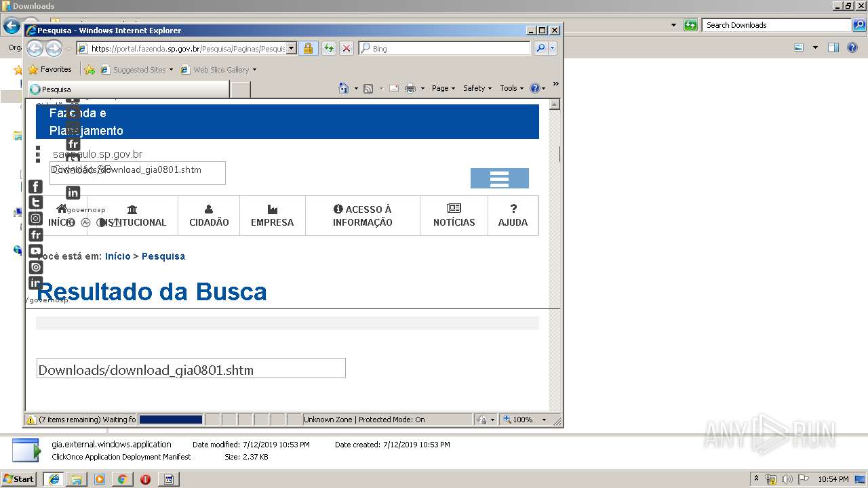This screenshot has height=488, width=868.
Task: Click the IE Help question mark icon
Action: [534, 88]
